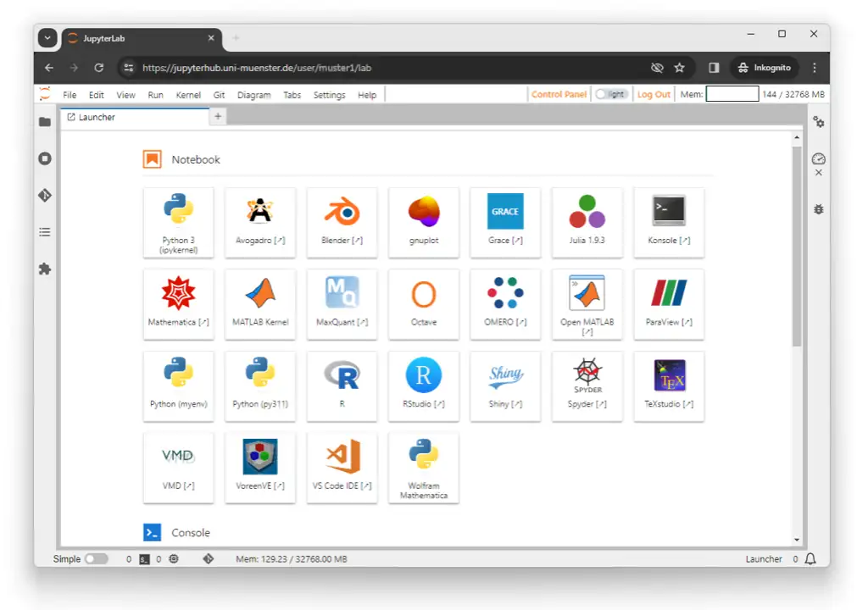Toggle Simple interface mode in the status bar
This screenshot has width=868, height=610.
96,559
